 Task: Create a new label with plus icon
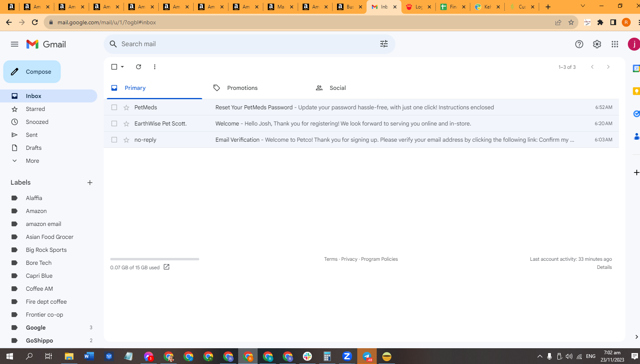pyautogui.click(x=90, y=183)
